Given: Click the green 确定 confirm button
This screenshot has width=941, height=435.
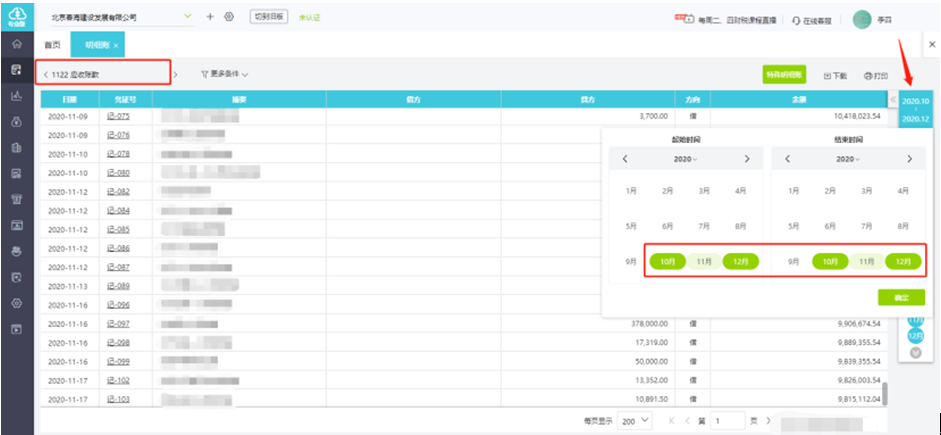Looking at the screenshot, I should pos(901,298).
